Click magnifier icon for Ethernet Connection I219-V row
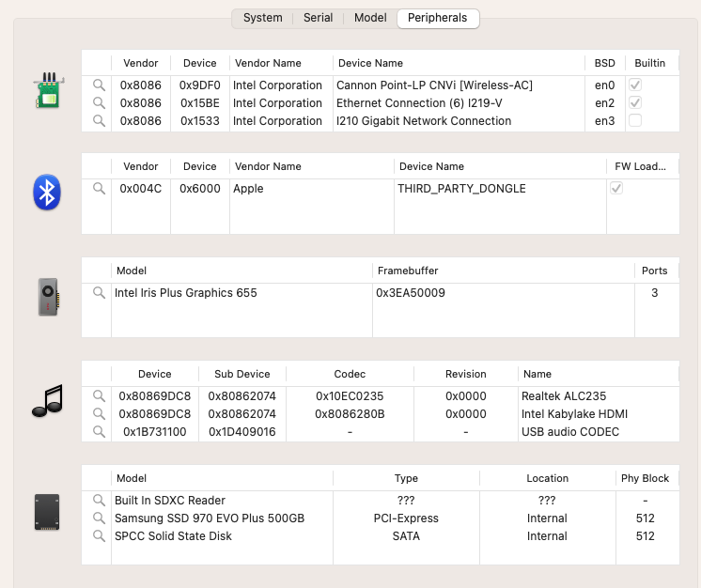This screenshot has width=701, height=588. 99,102
